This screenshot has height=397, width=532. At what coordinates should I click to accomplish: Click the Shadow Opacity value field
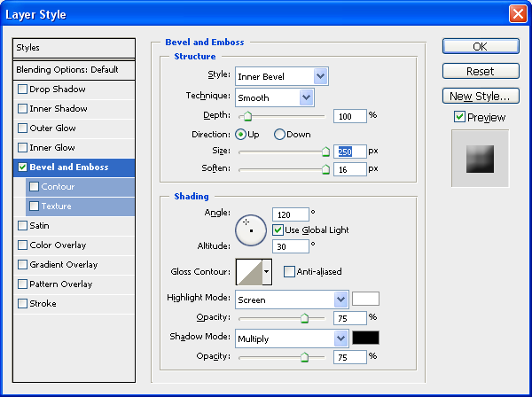click(350, 357)
